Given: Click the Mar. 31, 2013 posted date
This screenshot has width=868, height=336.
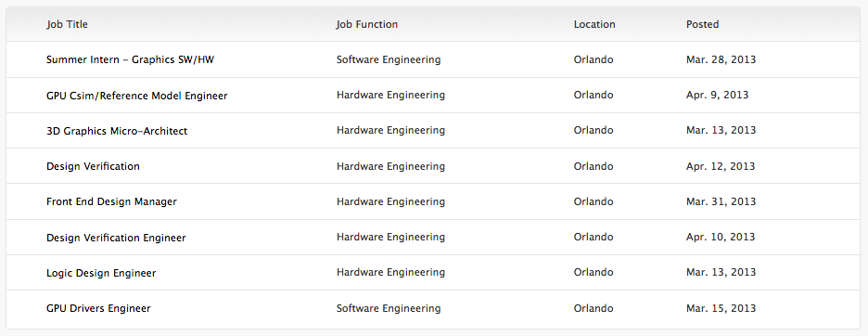Looking at the screenshot, I should click(x=721, y=201).
